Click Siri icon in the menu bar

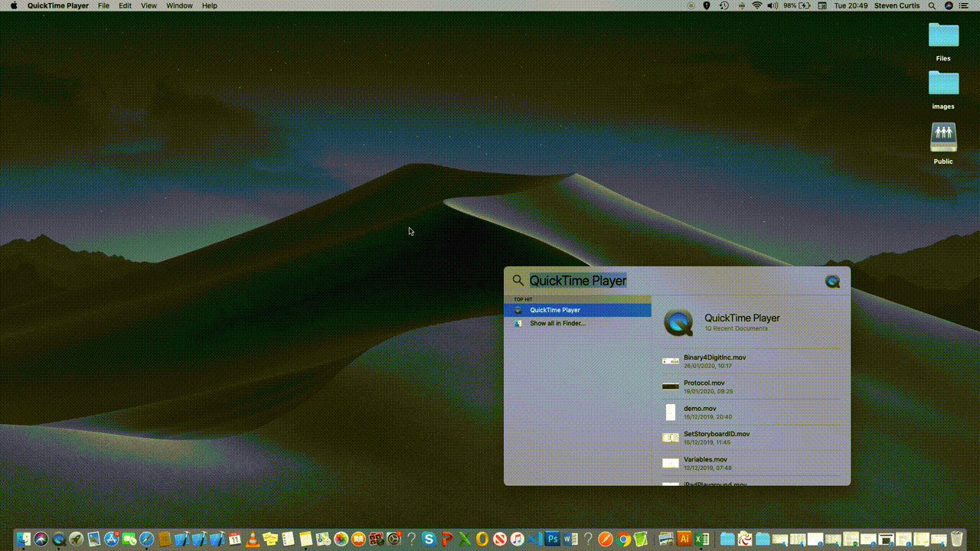949,5
